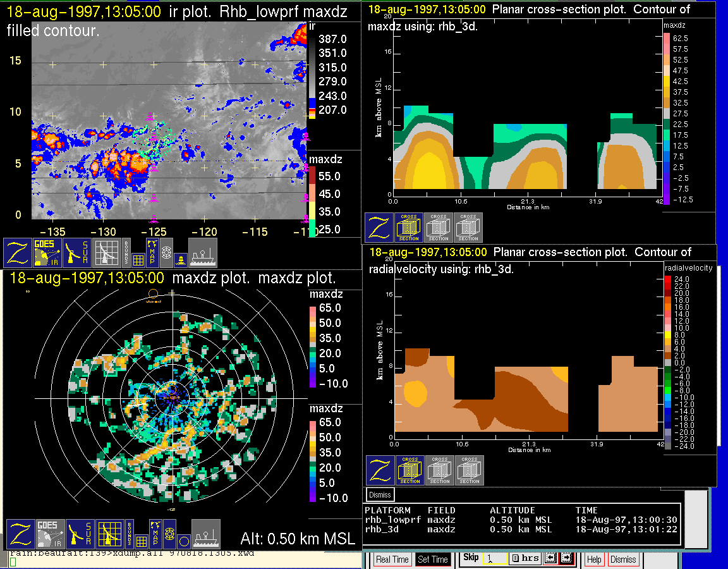Select the radar grid icon in maxdz panel
This screenshot has width=728, height=569.
click(109, 534)
